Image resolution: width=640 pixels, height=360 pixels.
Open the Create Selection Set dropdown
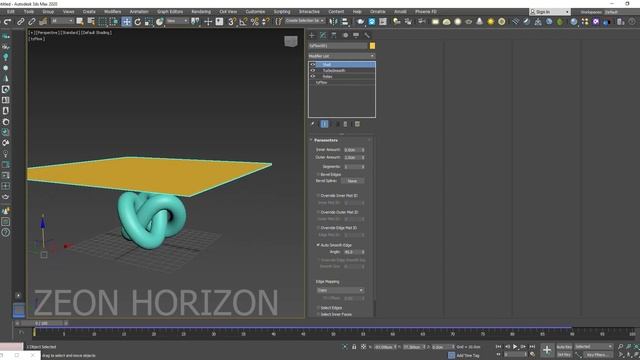[x=304, y=20]
